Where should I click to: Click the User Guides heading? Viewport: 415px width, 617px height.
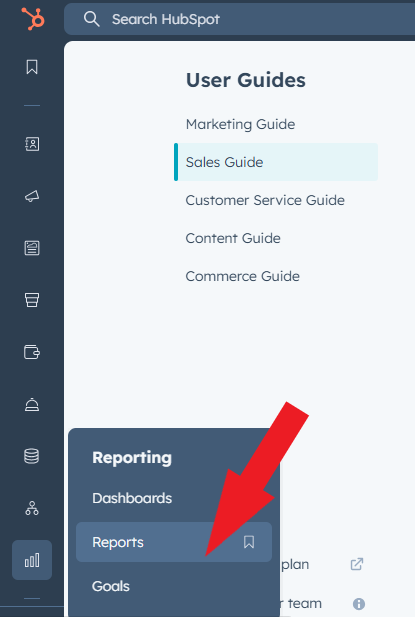[x=246, y=80]
